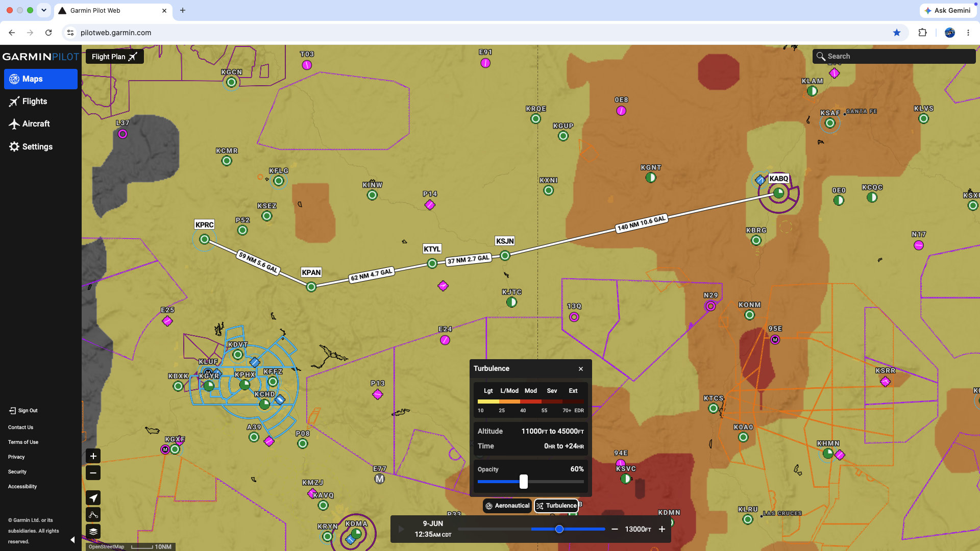This screenshot has height=551, width=980.
Task: Open the Chrome extensions menu
Action: pyautogui.click(x=922, y=33)
